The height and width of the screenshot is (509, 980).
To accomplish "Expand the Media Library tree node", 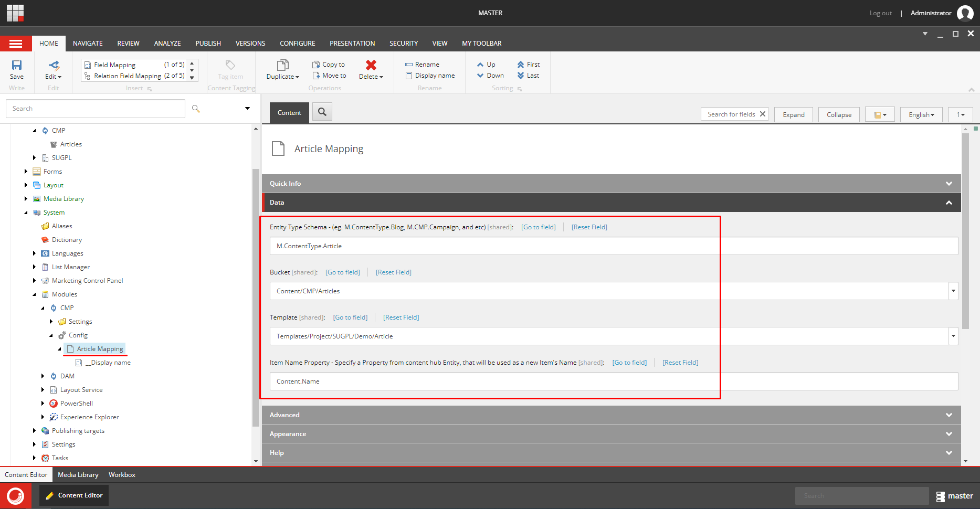I will (26, 199).
